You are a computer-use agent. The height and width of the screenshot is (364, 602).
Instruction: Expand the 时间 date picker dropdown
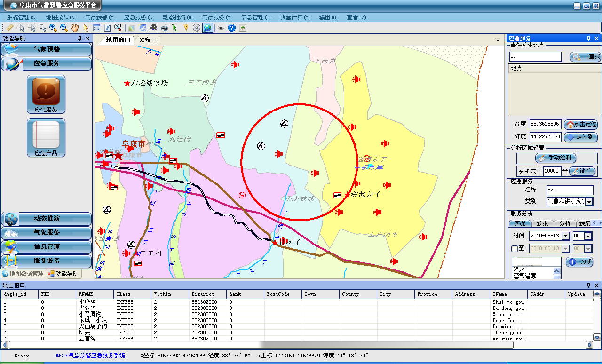pyautogui.click(x=566, y=236)
